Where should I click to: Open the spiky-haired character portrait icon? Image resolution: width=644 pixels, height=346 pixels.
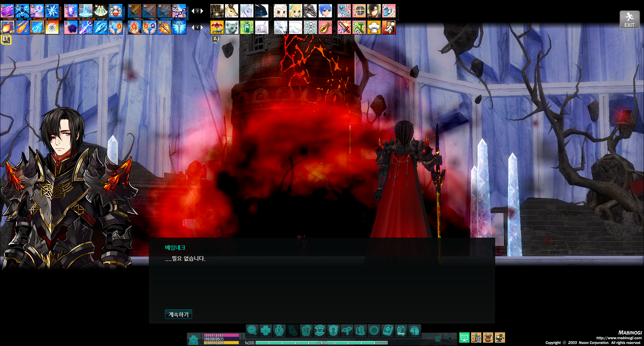coord(333,330)
